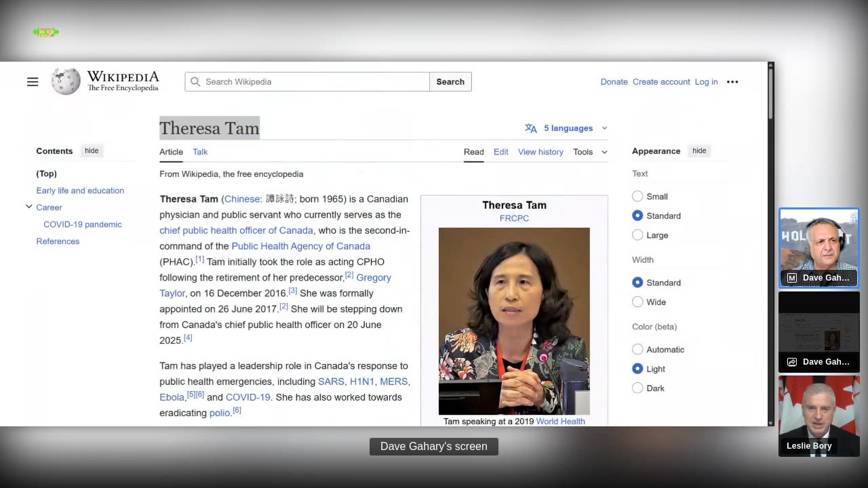This screenshot has height=488, width=868.
Task: Focus the Search Wikipedia input field
Action: point(307,82)
